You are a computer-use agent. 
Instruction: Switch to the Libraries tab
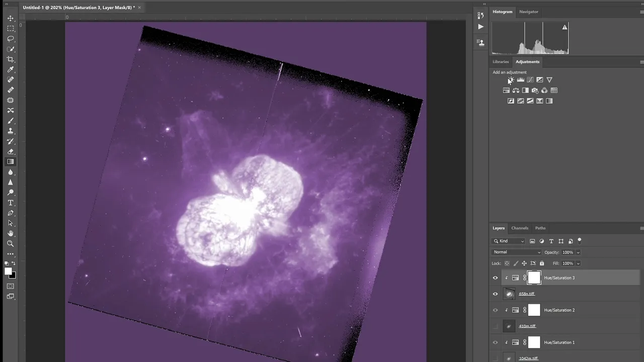click(501, 62)
